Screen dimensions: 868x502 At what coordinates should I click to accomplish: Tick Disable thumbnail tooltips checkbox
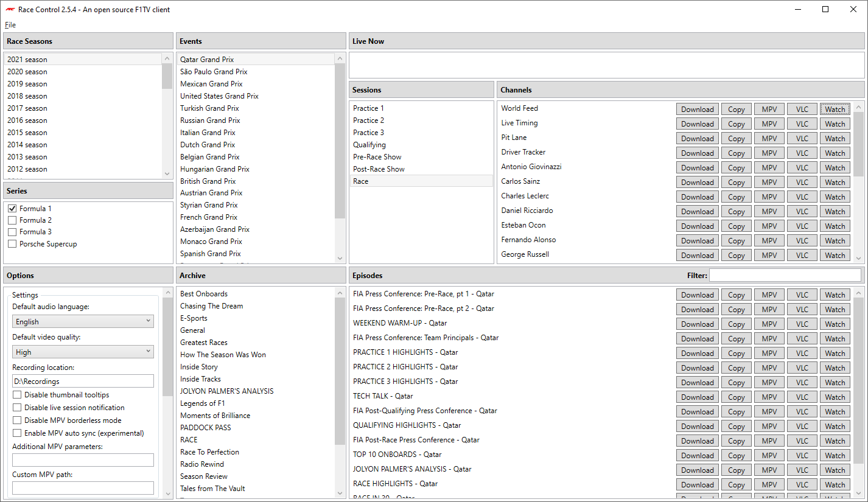pos(17,395)
